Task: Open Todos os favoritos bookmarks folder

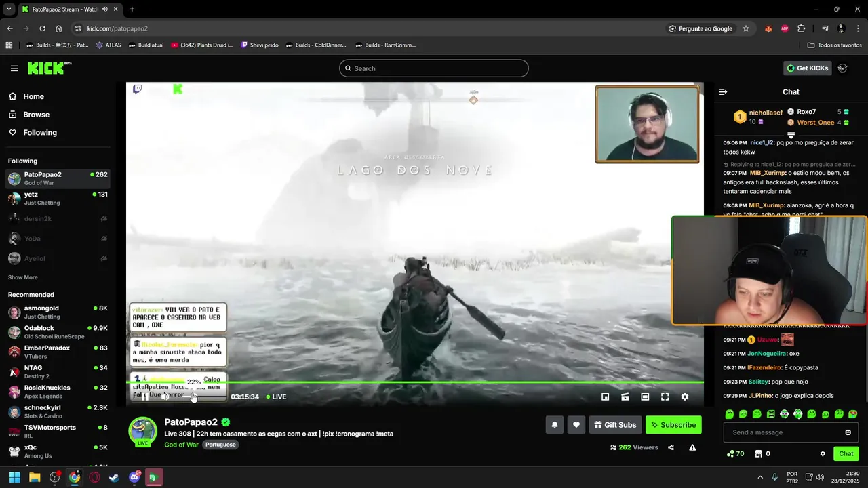Action: 835,45
